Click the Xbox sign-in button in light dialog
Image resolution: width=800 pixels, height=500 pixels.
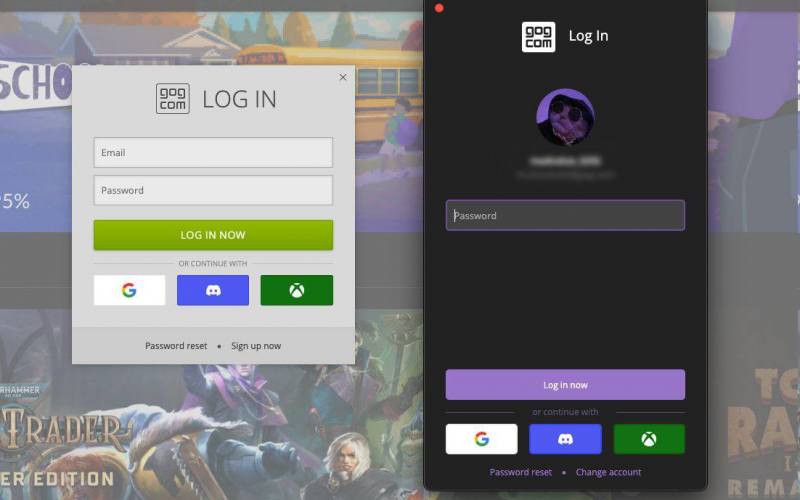pos(296,290)
